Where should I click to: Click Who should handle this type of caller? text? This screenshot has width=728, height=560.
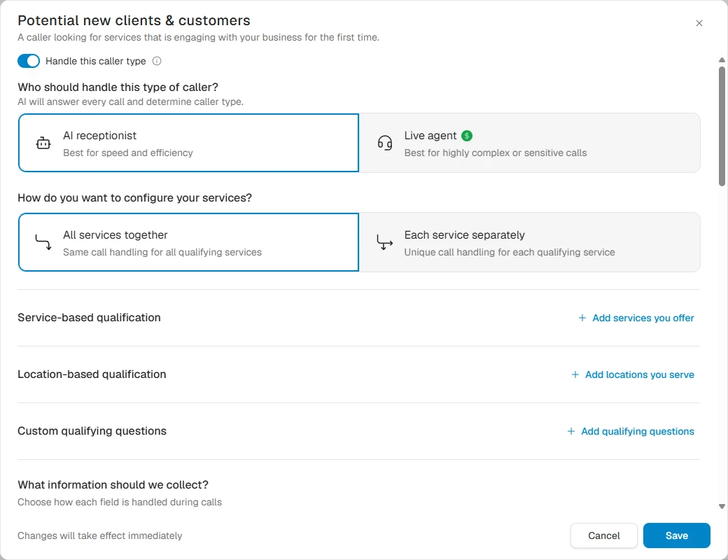pos(118,87)
